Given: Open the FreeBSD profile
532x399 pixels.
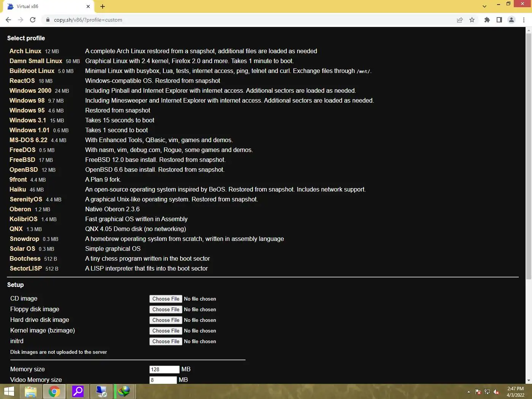Looking at the screenshot, I should click(x=22, y=160).
